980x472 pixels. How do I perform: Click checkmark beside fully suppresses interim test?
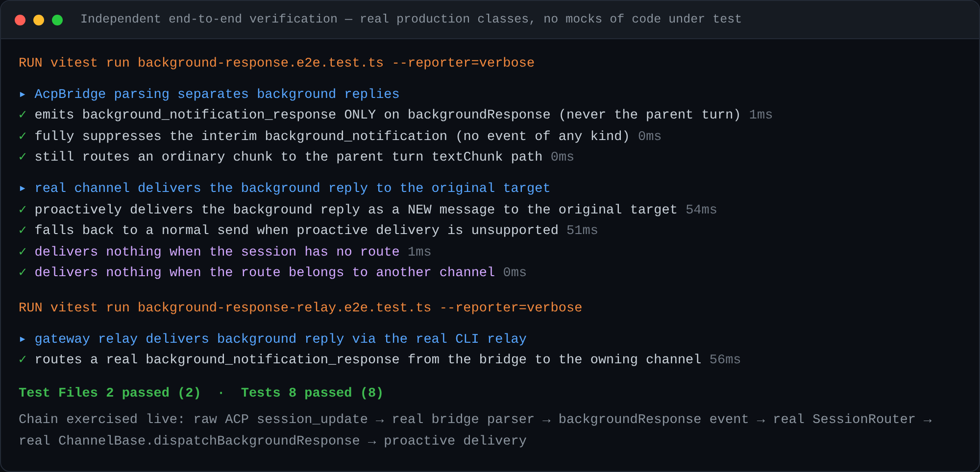[x=23, y=136]
